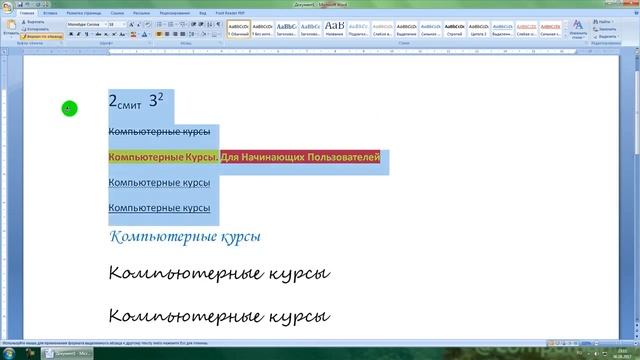Click the Shrink Font icon
This screenshot has width=640, height=360.
139,24
